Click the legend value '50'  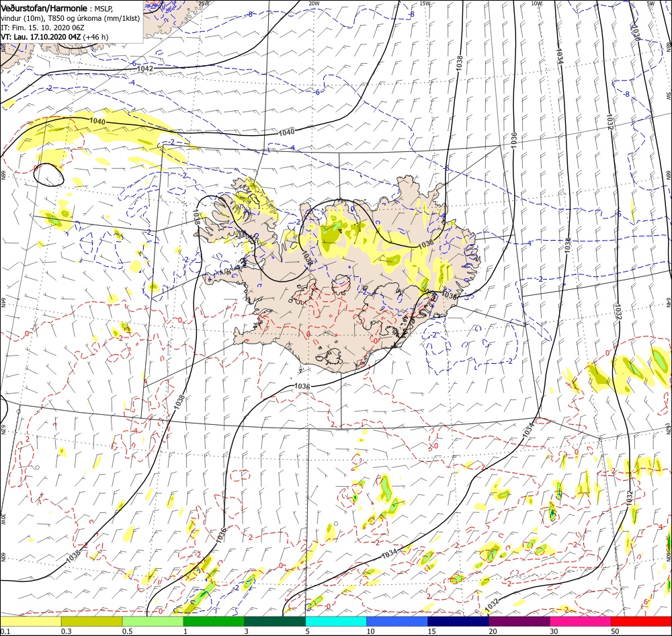[x=615, y=631]
